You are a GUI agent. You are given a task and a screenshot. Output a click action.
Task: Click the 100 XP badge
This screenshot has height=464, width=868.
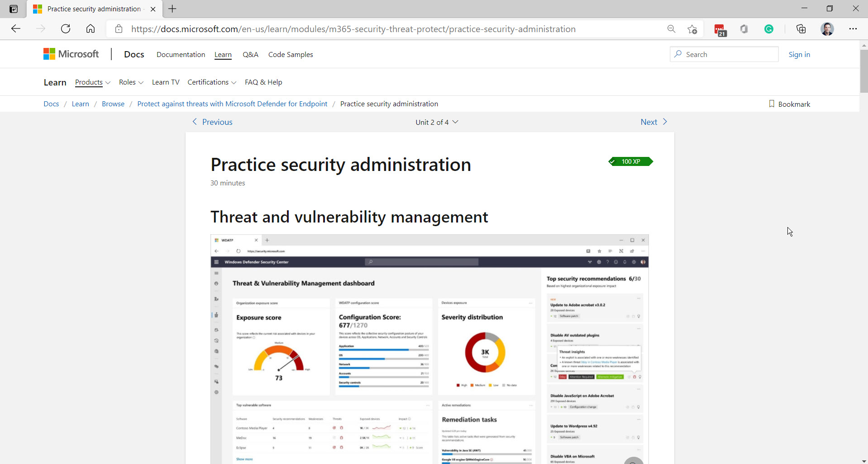(630, 161)
